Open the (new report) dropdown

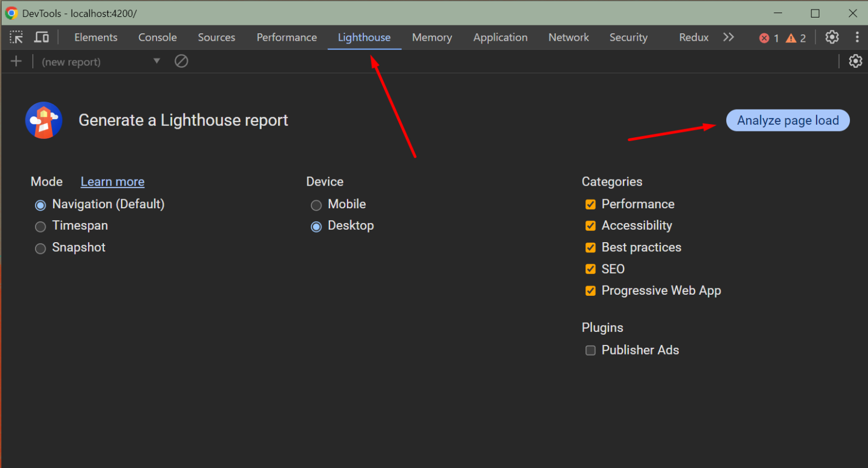(156, 61)
